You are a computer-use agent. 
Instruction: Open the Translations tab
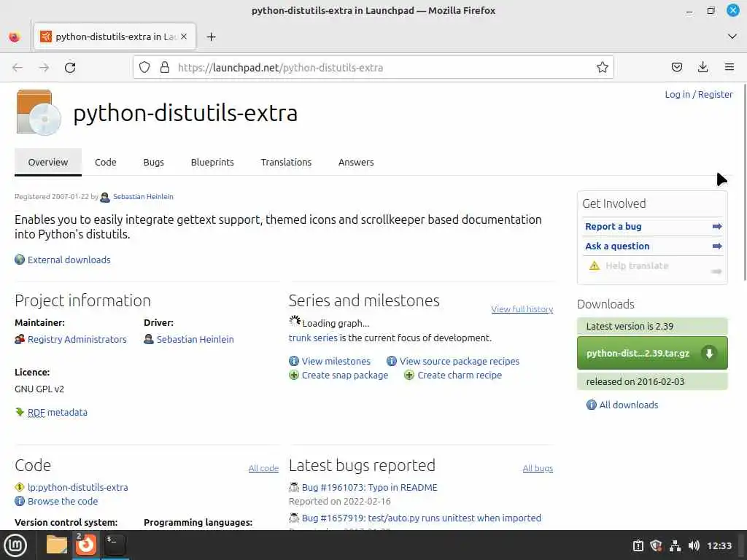tap(286, 163)
